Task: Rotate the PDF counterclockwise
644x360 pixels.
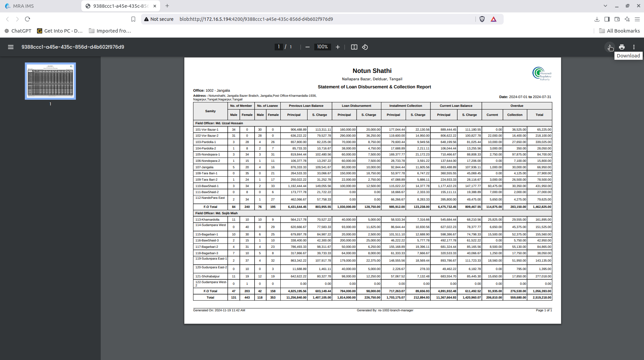Action: 365,47
